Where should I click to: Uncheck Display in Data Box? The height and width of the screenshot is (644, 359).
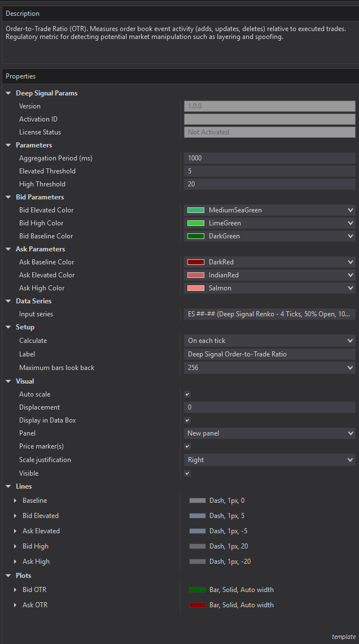click(x=187, y=420)
